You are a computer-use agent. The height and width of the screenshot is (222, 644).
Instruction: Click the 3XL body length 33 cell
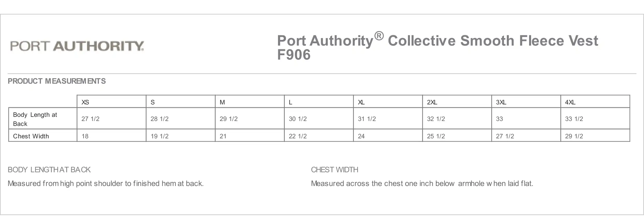point(526,119)
